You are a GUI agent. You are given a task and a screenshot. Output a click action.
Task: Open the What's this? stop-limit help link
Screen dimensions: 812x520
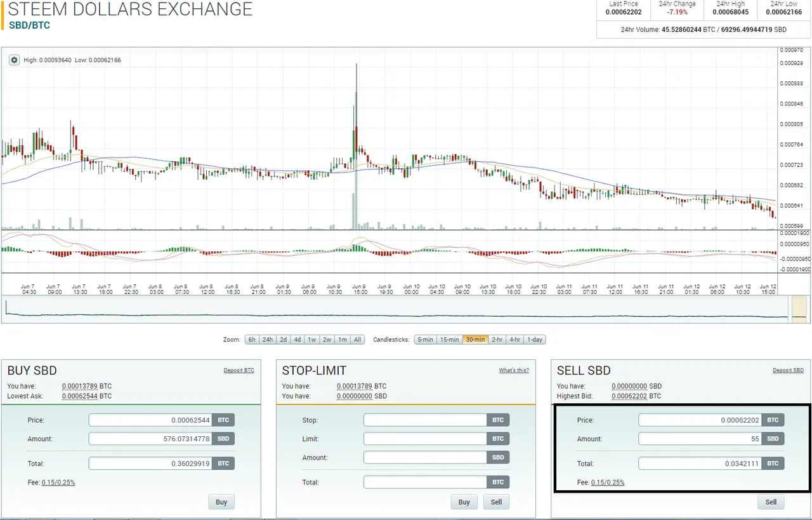514,370
